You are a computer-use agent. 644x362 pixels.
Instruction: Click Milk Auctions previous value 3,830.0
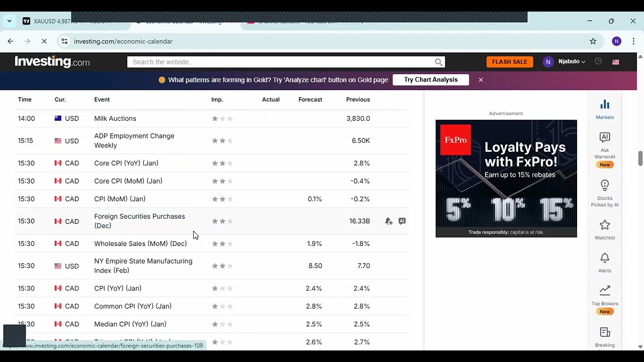[358, 119]
